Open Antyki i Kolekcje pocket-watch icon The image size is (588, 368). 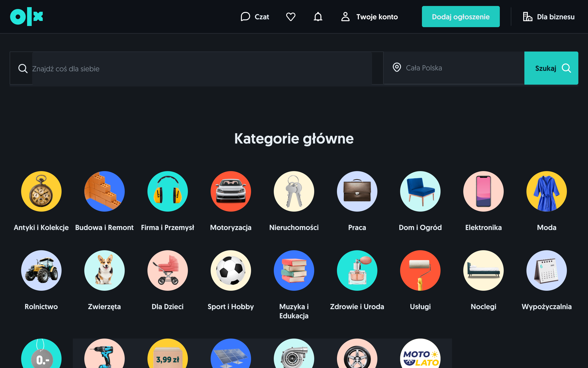(41, 191)
